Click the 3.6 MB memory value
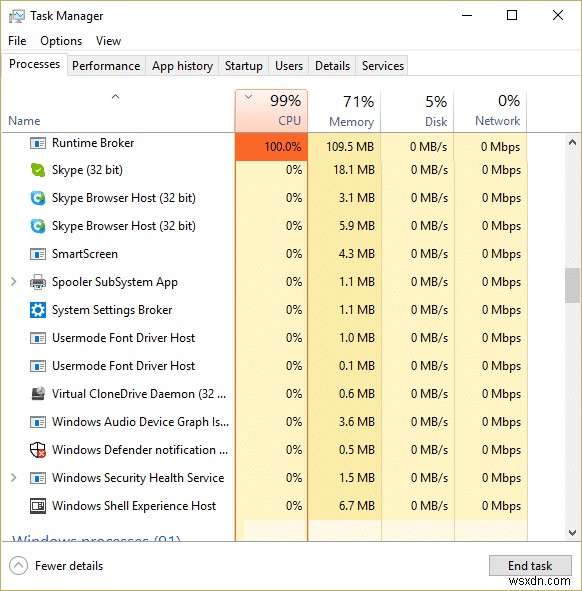582x591 pixels. (x=357, y=422)
